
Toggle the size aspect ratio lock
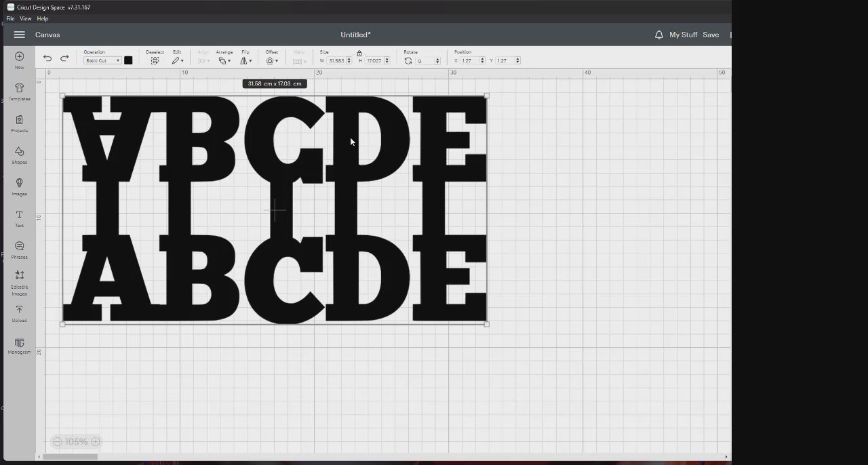coord(359,53)
